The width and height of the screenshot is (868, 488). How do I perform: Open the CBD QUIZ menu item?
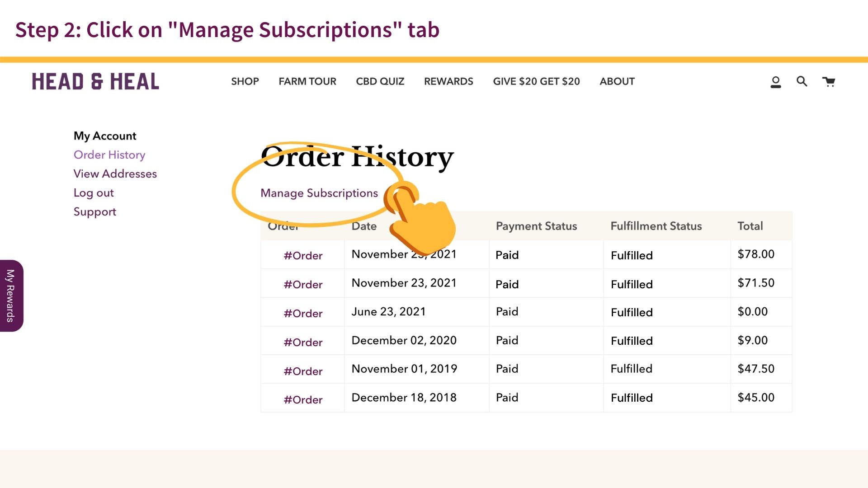click(380, 81)
